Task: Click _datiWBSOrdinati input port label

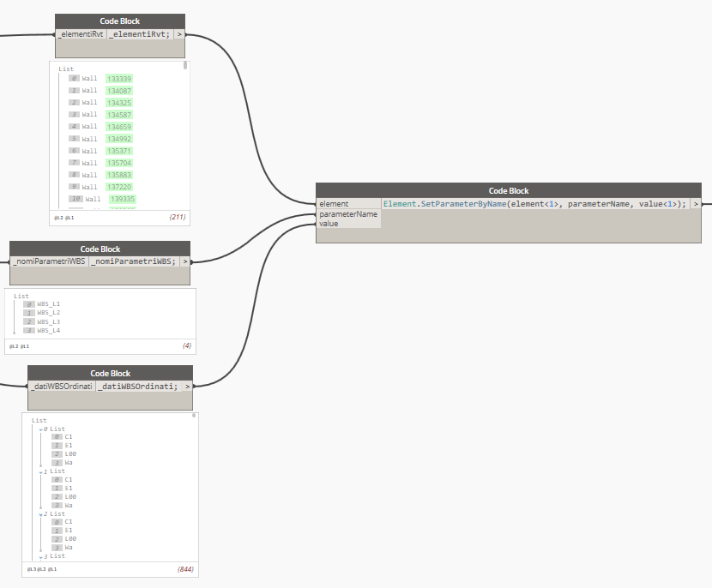Action: tap(60, 387)
